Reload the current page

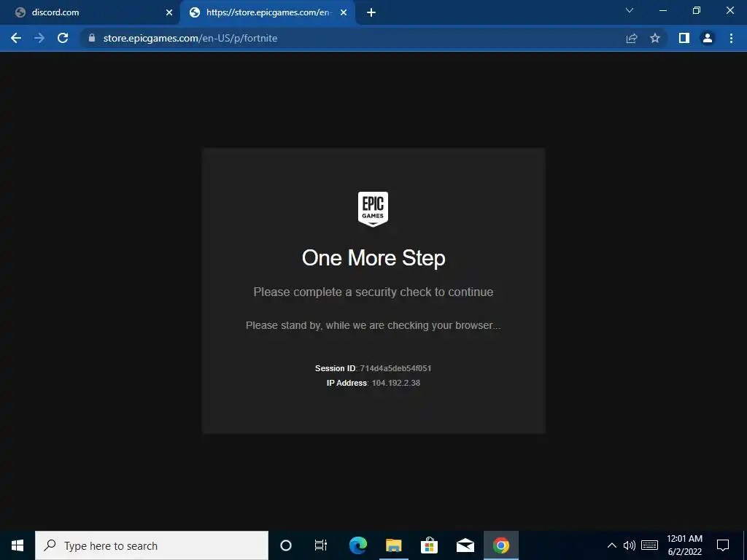[63, 38]
